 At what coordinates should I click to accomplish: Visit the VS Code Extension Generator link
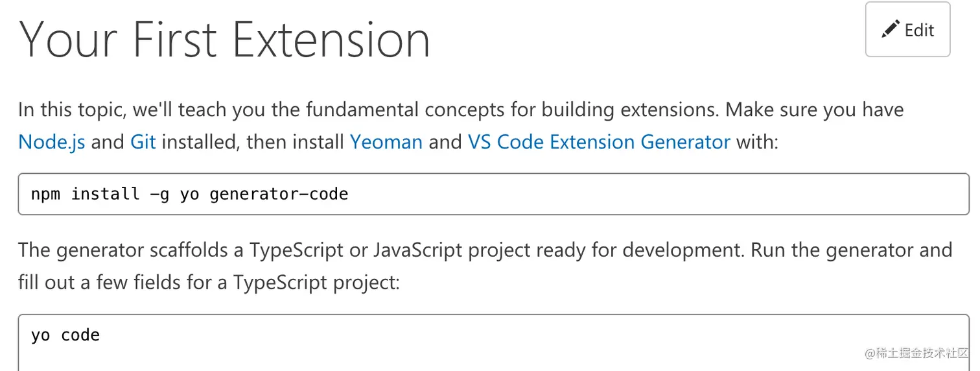click(599, 141)
